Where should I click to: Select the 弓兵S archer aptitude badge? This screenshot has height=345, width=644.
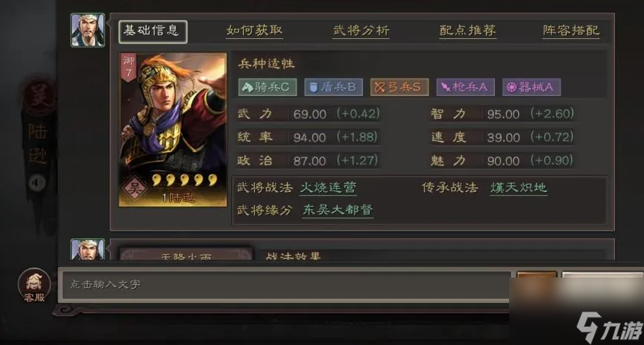400,87
